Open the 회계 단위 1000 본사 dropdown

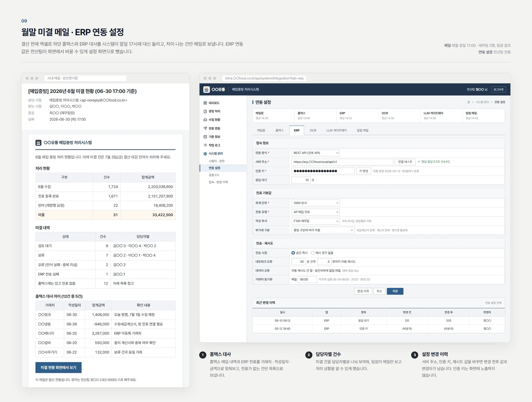(x=316, y=203)
